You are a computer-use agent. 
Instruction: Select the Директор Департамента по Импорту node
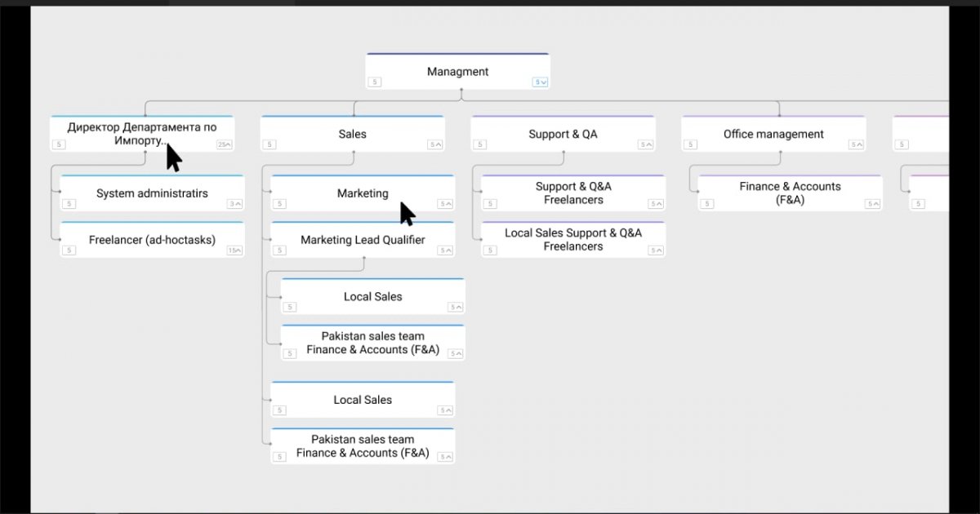tap(142, 134)
